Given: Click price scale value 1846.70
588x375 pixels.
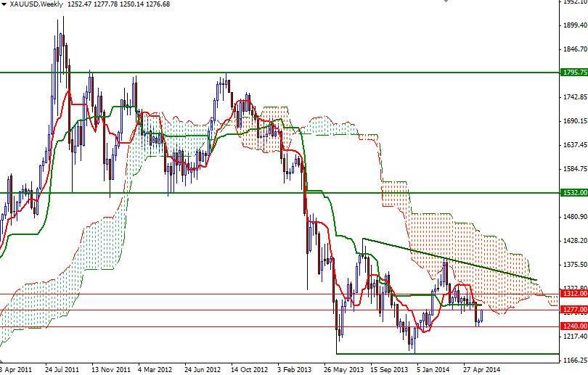Looking at the screenshot, I should (575, 49).
